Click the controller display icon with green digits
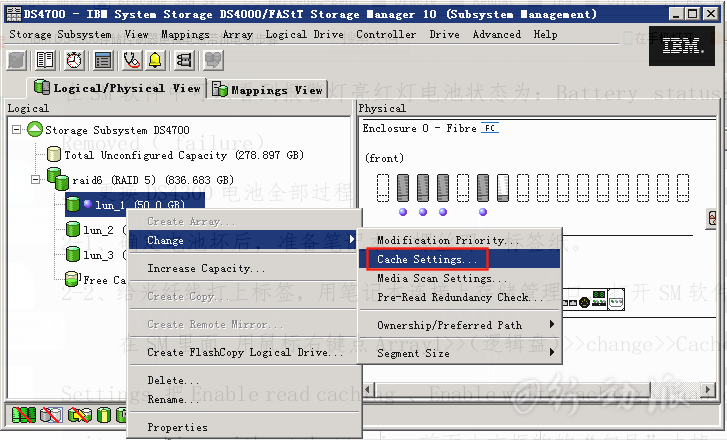Image resolution: width=727 pixels, height=440 pixels. 599,299
